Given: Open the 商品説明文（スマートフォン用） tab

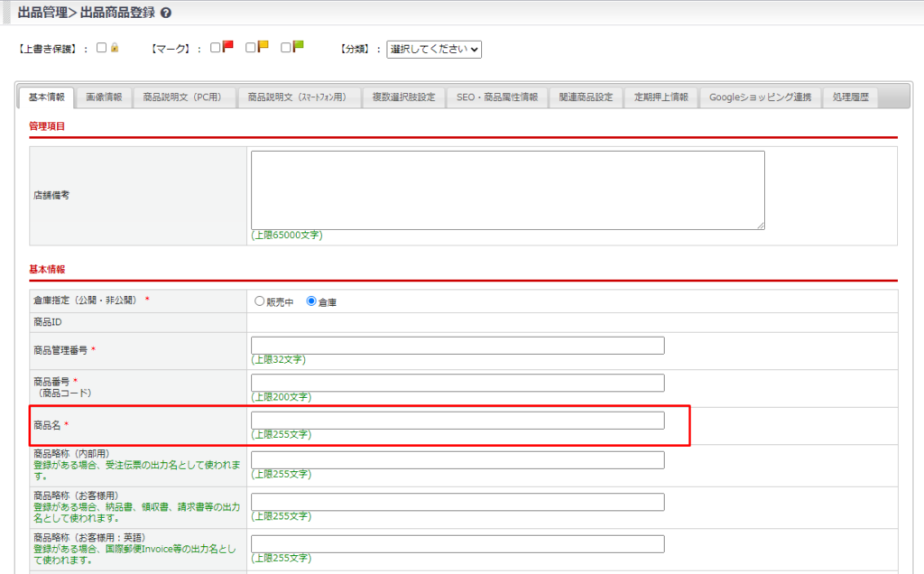Looking at the screenshot, I should [x=300, y=97].
